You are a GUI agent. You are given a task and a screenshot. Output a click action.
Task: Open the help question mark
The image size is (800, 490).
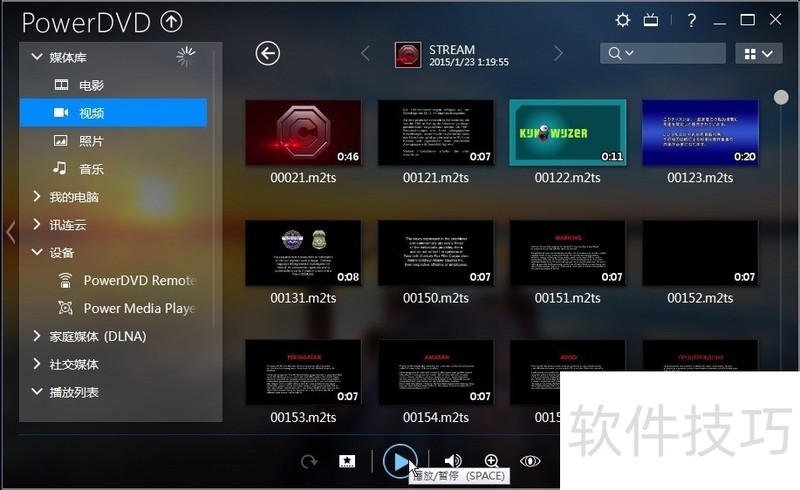[x=691, y=20]
